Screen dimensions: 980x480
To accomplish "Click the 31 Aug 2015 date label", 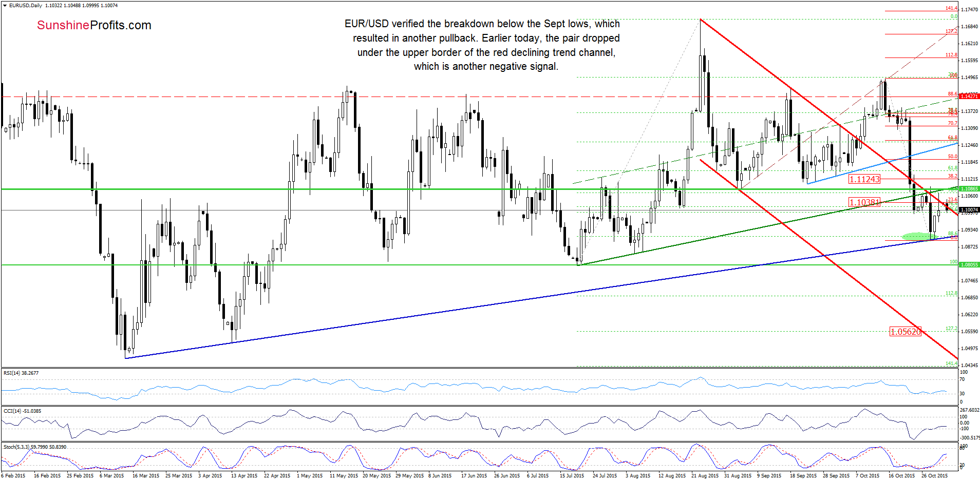I will [x=738, y=475].
